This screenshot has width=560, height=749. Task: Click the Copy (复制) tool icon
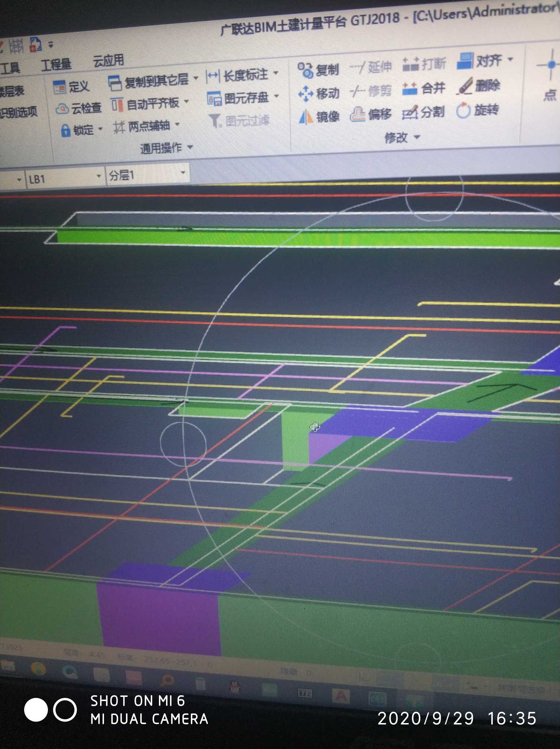[x=306, y=70]
